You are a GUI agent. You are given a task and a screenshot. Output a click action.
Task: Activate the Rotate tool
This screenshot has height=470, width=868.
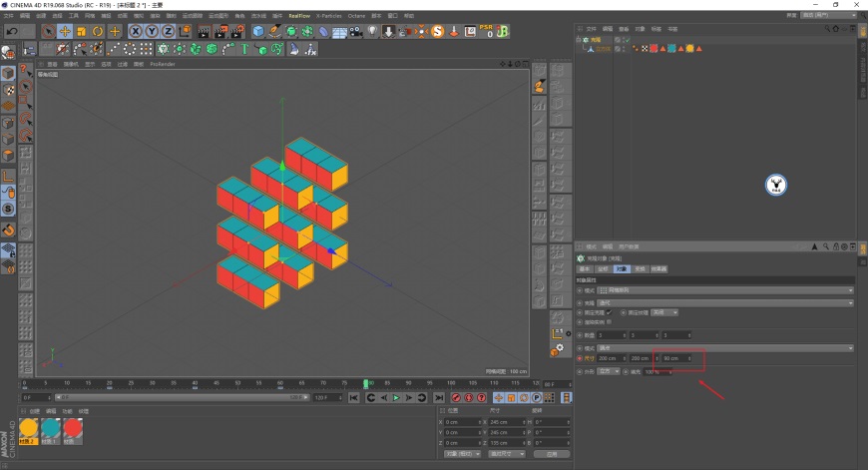point(98,32)
